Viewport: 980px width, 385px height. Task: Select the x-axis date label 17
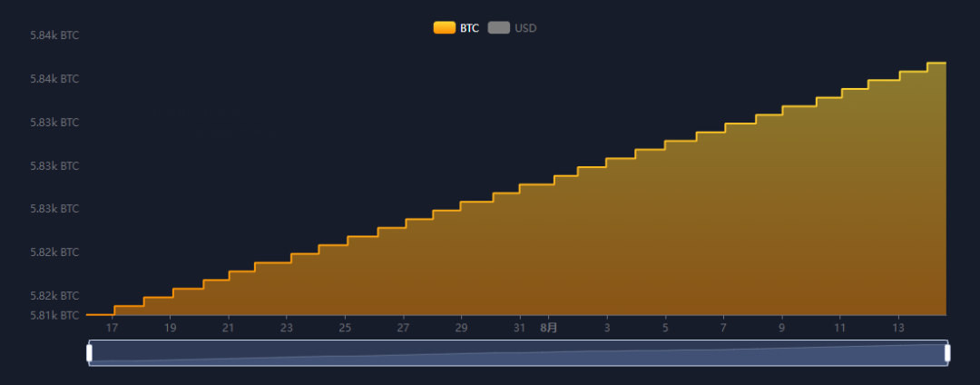click(112, 328)
